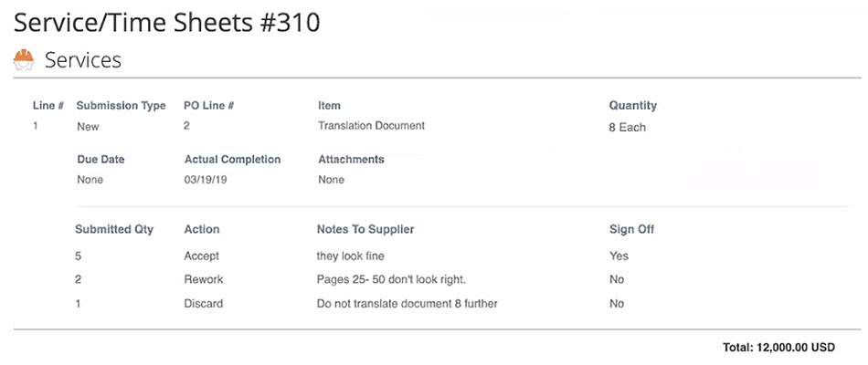Click the Actual Completion date 03/19/19
The image size is (868, 365).
206,180
